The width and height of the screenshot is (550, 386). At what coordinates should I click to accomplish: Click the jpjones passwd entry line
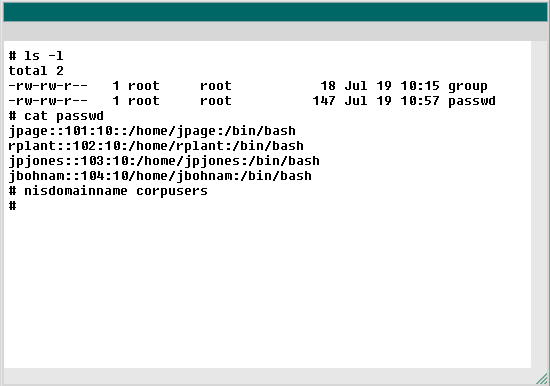click(x=164, y=161)
